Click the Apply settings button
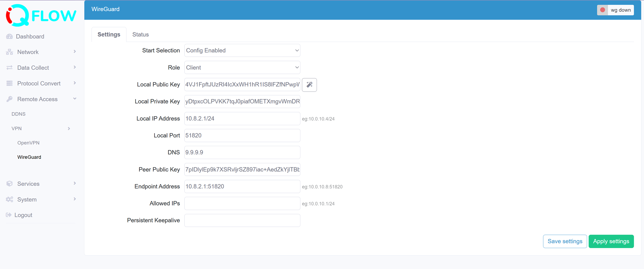The width and height of the screenshot is (644, 269). [x=611, y=241]
